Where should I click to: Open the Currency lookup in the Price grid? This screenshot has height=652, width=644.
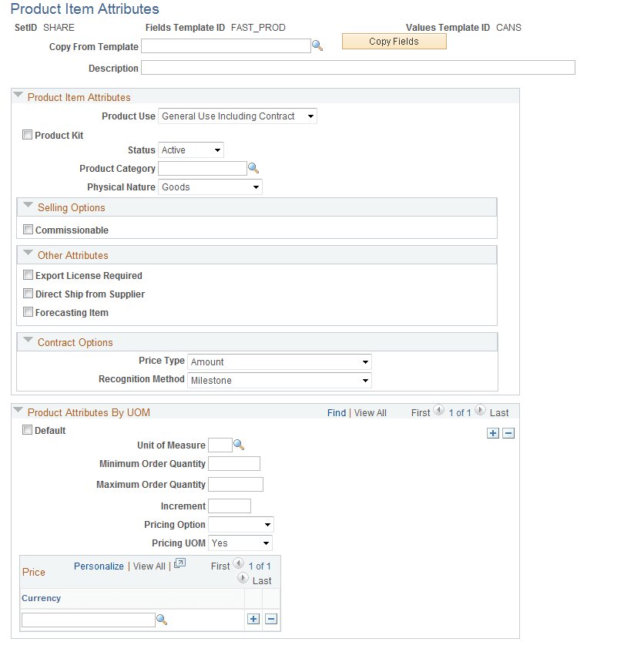click(x=162, y=619)
